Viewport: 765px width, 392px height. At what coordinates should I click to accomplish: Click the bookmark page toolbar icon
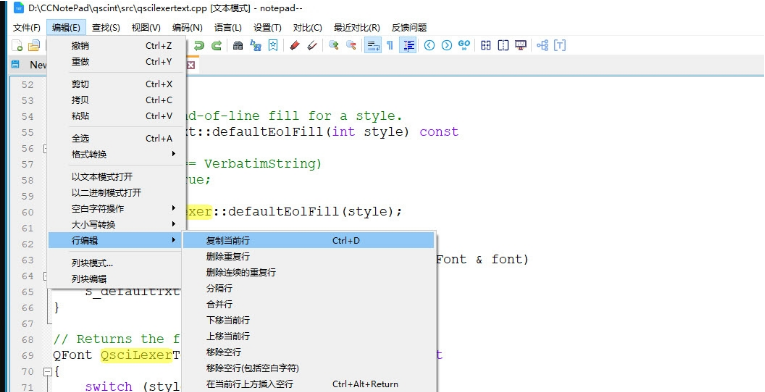273,46
